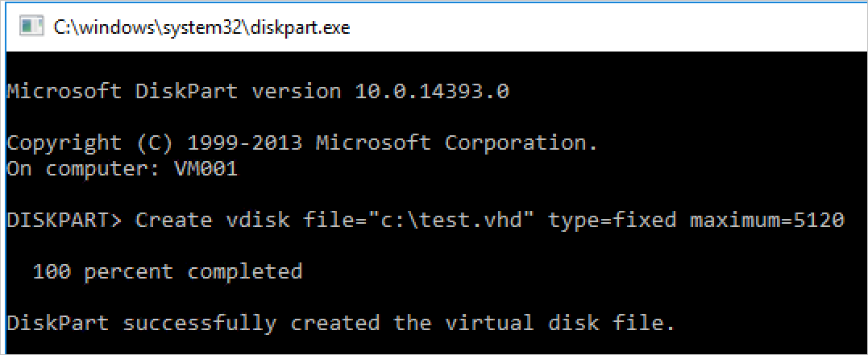Click the word completed in progress line

(245, 272)
